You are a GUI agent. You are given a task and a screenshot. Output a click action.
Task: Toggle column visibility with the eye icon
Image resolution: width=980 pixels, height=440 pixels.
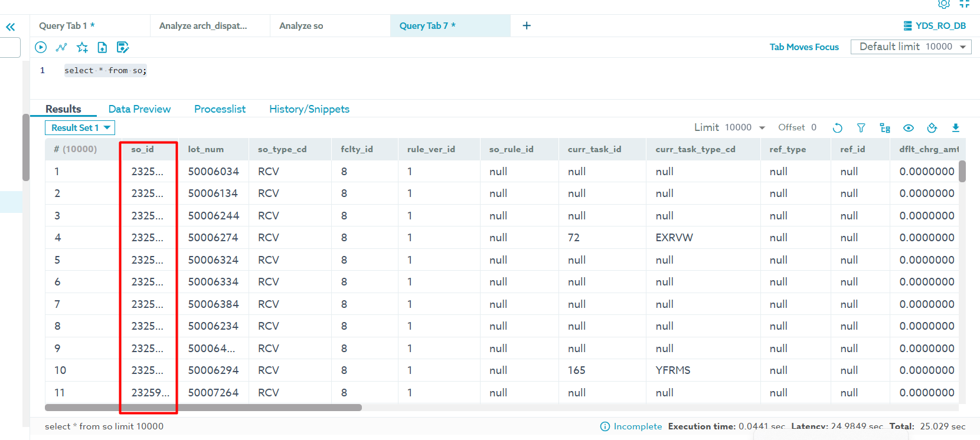[908, 128]
